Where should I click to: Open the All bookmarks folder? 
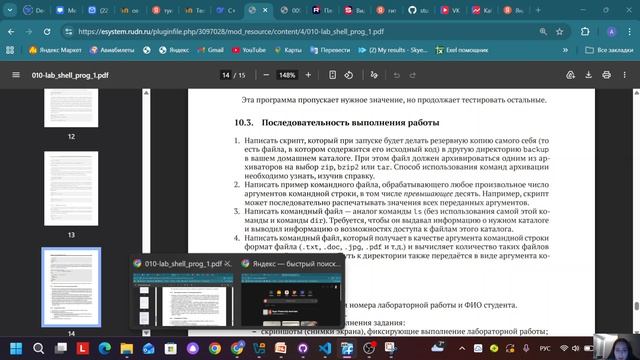(x=609, y=50)
